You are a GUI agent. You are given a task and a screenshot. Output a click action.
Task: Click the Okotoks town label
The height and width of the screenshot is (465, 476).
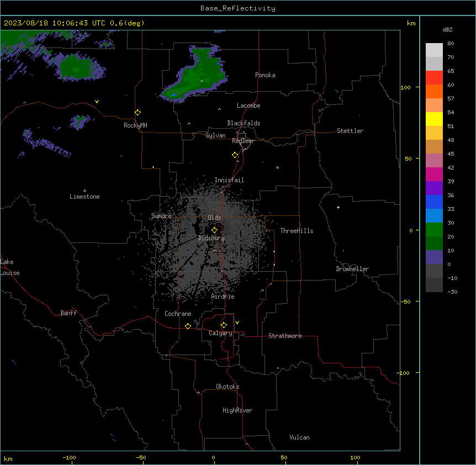228,387
